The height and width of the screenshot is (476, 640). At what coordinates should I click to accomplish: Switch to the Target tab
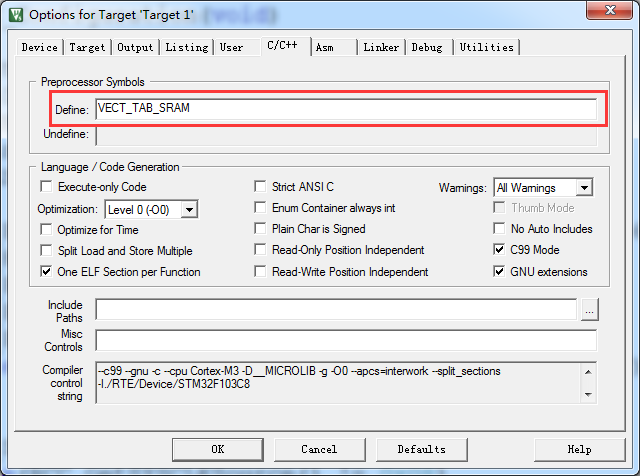(x=87, y=47)
